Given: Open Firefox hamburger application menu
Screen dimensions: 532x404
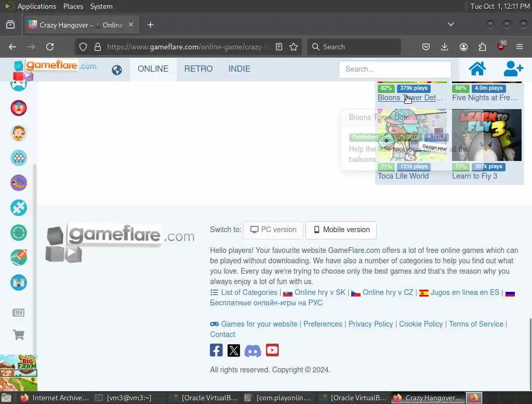Looking at the screenshot, I should pos(520,47).
